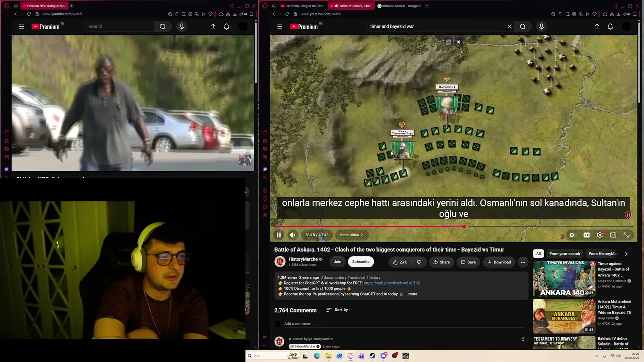Run the search in the right YouTube window
The image size is (644, 362).
[x=523, y=26]
